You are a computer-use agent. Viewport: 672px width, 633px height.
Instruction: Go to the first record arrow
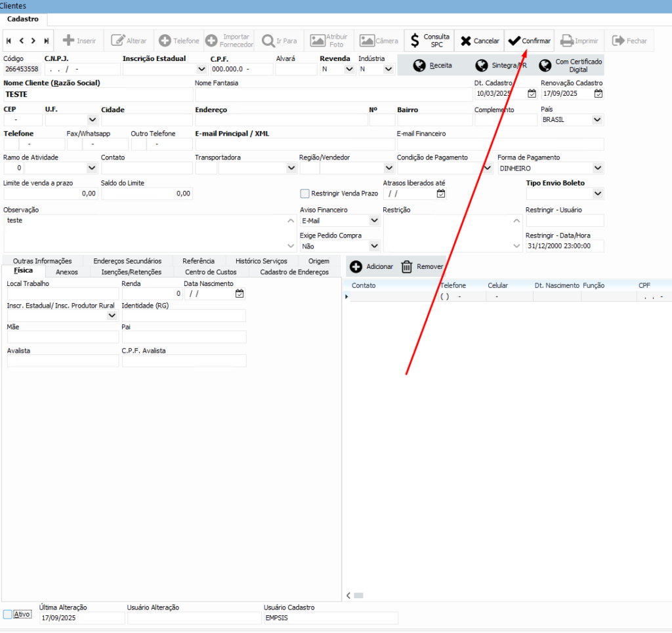[9, 41]
